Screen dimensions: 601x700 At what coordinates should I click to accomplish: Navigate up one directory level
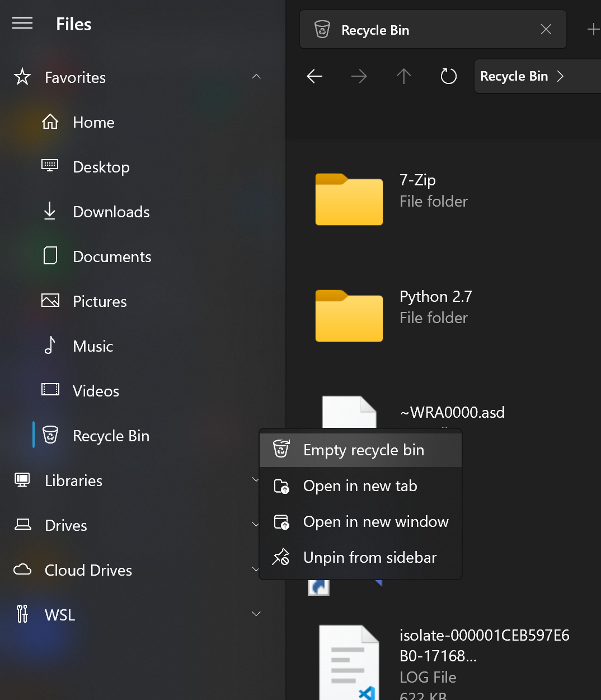(403, 76)
